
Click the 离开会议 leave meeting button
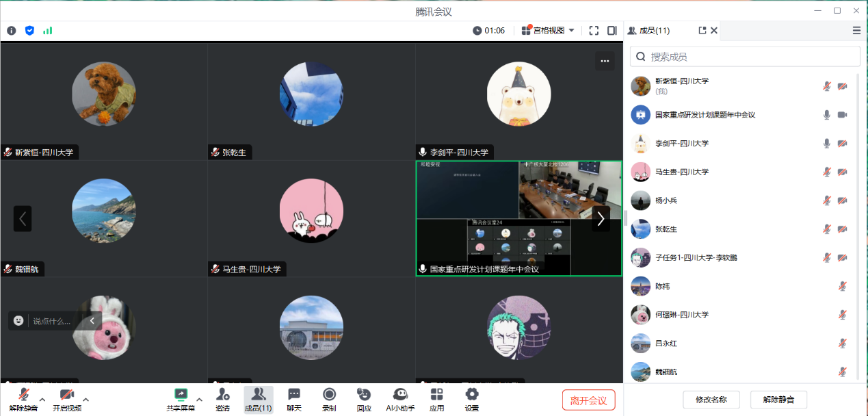coord(588,400)
